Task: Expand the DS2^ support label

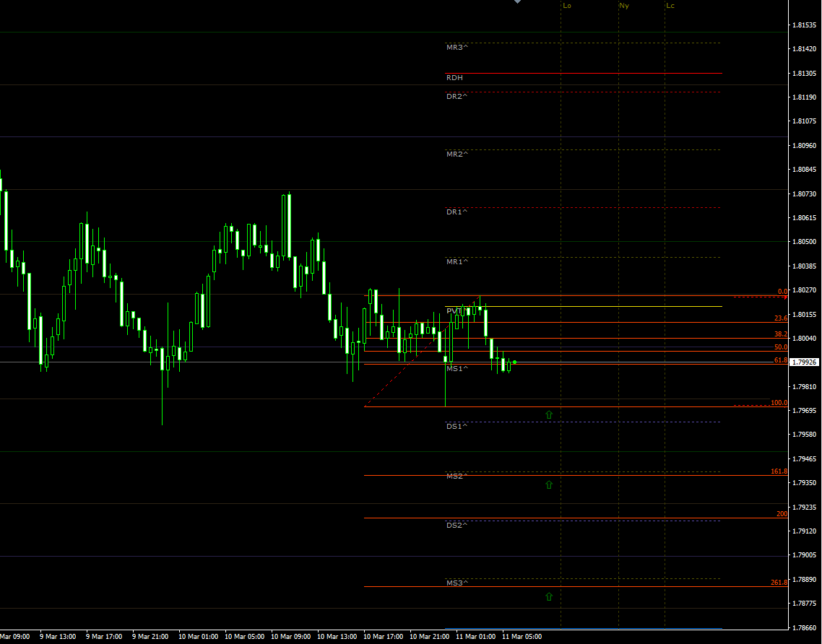Action: [x=455, y=525]
